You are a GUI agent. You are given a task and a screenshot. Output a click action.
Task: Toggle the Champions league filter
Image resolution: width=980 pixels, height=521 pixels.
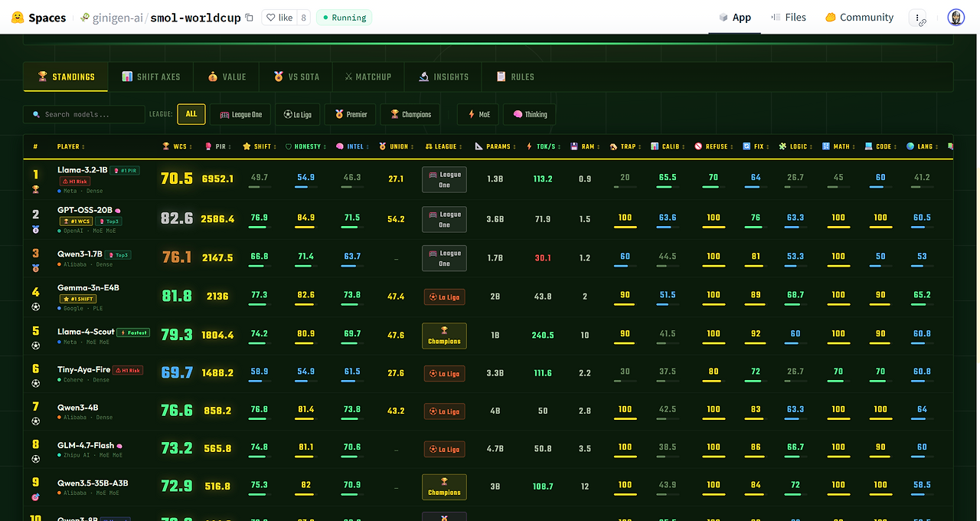click(410, 114)
